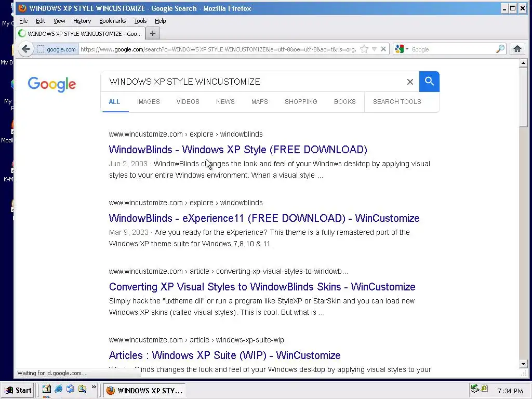Click the folder search Quick Launch icon

(x=82, y=389)
